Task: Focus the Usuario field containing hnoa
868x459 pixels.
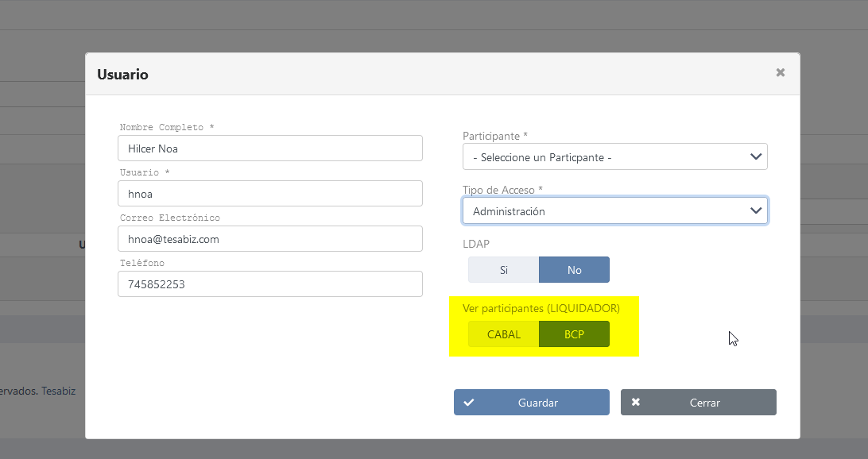Action: pos(269,194)
